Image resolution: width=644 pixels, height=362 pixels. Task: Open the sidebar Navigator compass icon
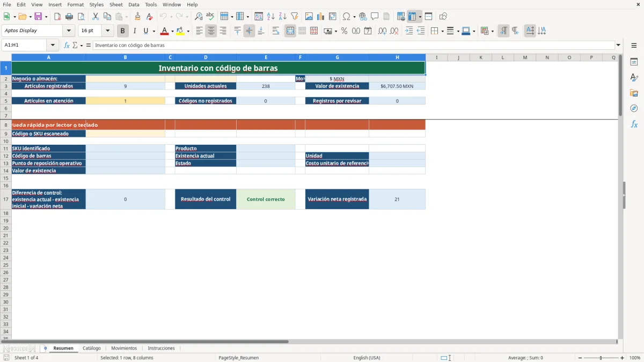(634, 108)
